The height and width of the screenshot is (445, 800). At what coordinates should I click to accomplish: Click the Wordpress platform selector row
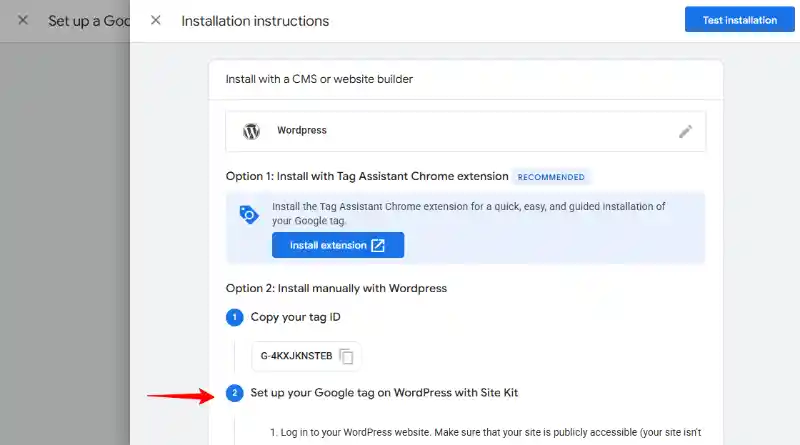465,131
